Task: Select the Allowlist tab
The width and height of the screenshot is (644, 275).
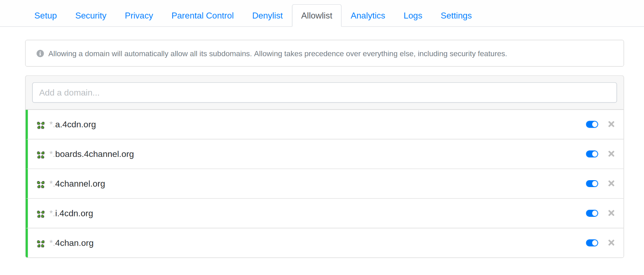Action: click(x=317, y=16)
